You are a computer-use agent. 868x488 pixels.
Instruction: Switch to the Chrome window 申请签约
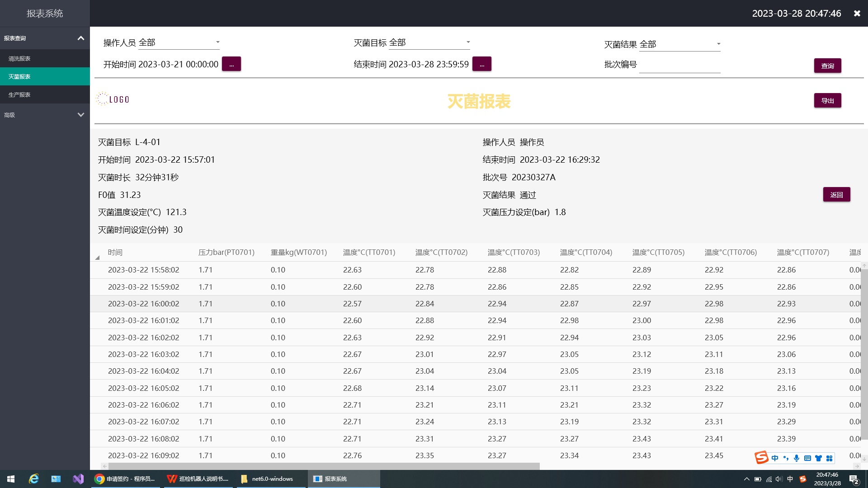[125, 479]
